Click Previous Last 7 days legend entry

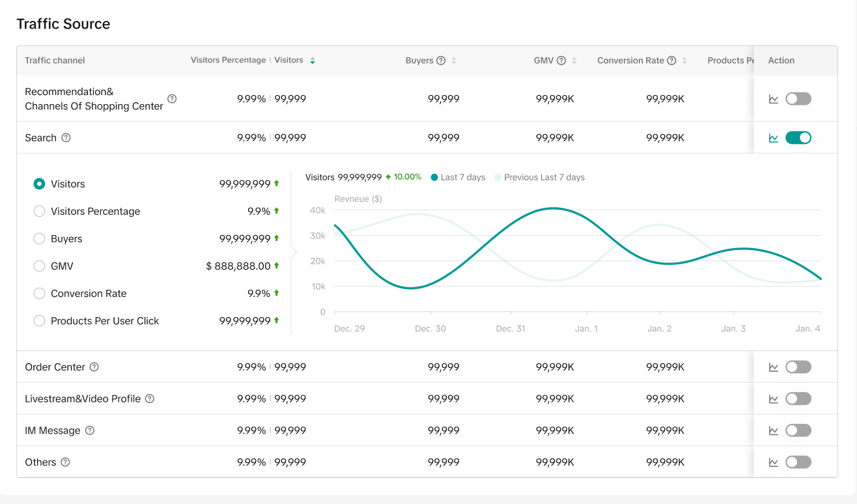(x=539, y=177)
